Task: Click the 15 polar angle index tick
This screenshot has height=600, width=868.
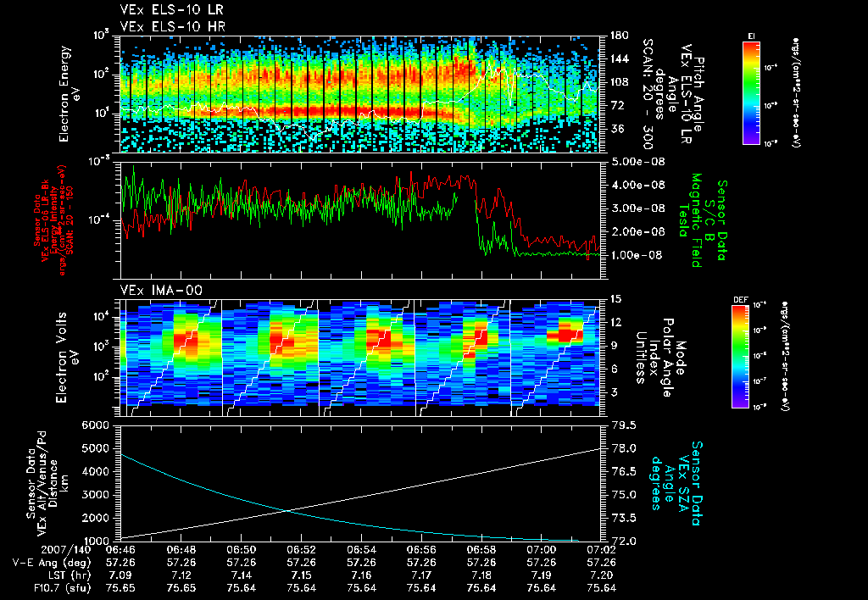Action: tap(615, 299)
